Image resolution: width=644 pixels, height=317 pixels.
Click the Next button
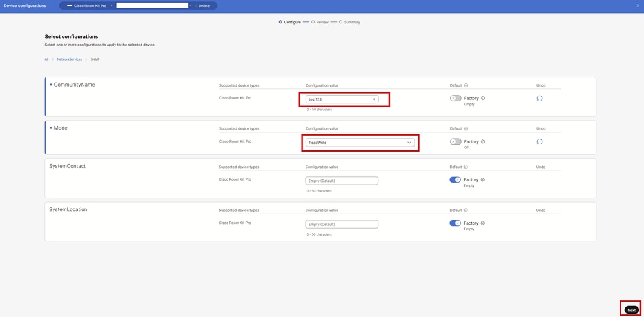(x=631, y=310)
